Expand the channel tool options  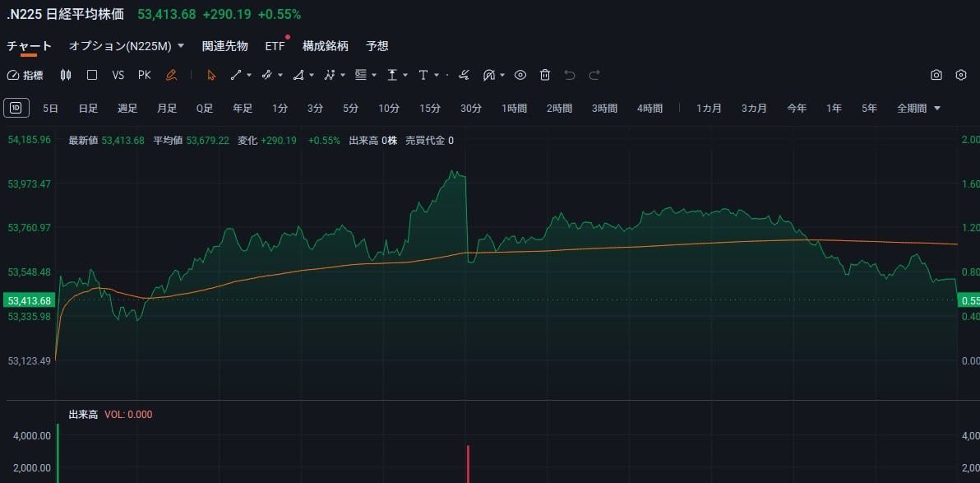pos(280,75)
